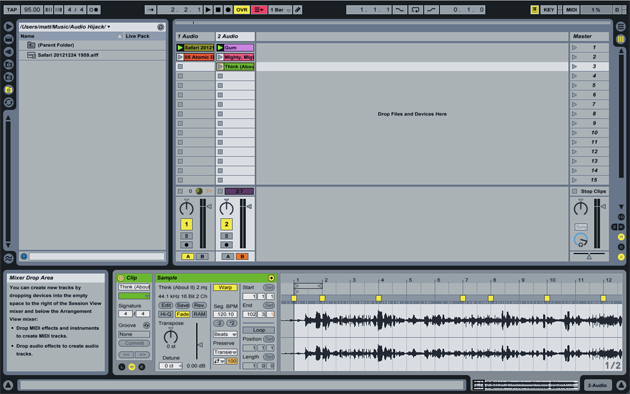This screenshot has width=630, height=394.
Task: Open File Browser 1 in sidebar
Action: click(8, 64)
